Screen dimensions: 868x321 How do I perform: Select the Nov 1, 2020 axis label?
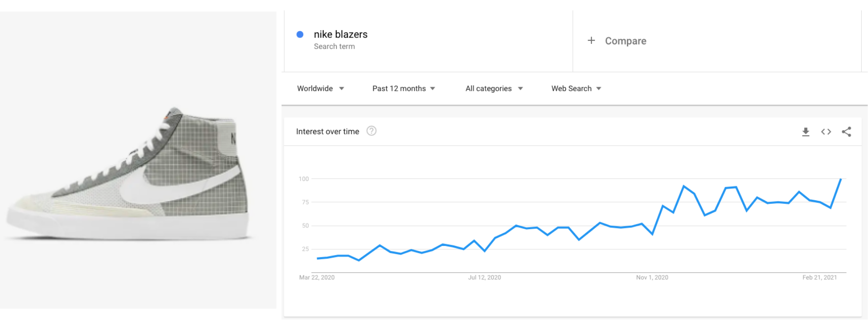point(652,278)
